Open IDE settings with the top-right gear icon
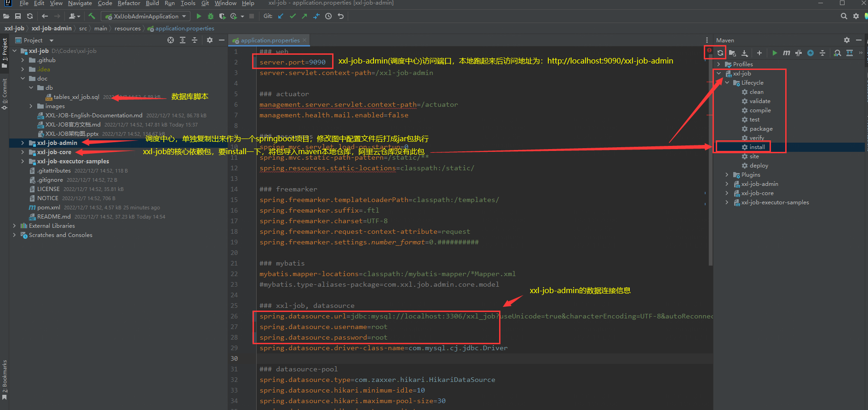 coord(856,16)
